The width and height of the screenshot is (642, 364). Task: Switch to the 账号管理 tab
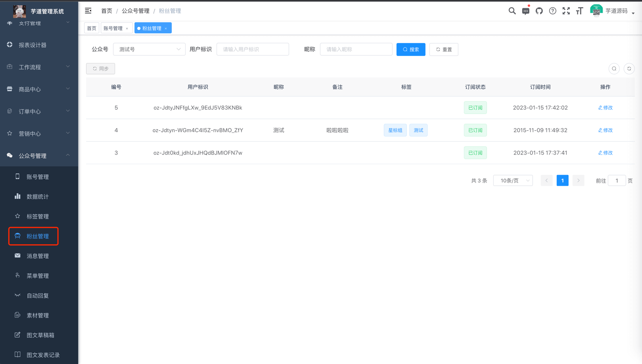click(x=114, y=28)
